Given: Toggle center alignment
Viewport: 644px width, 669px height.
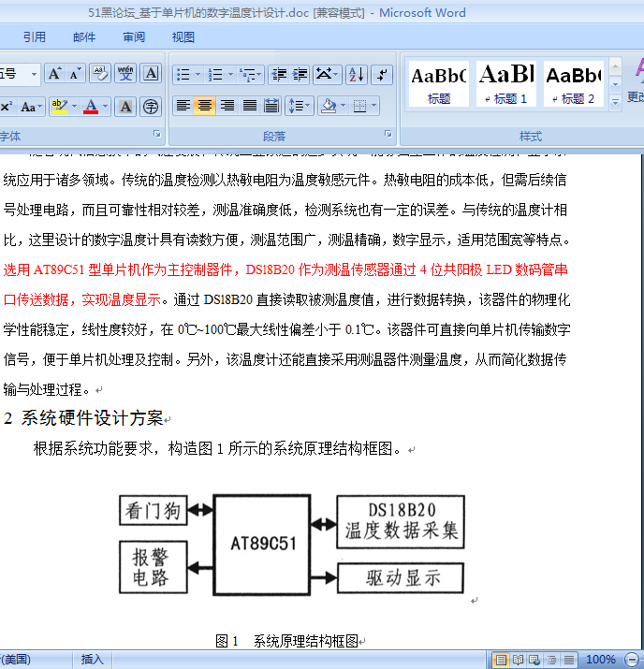Looking at the screenshot, I should pos(205,106).
